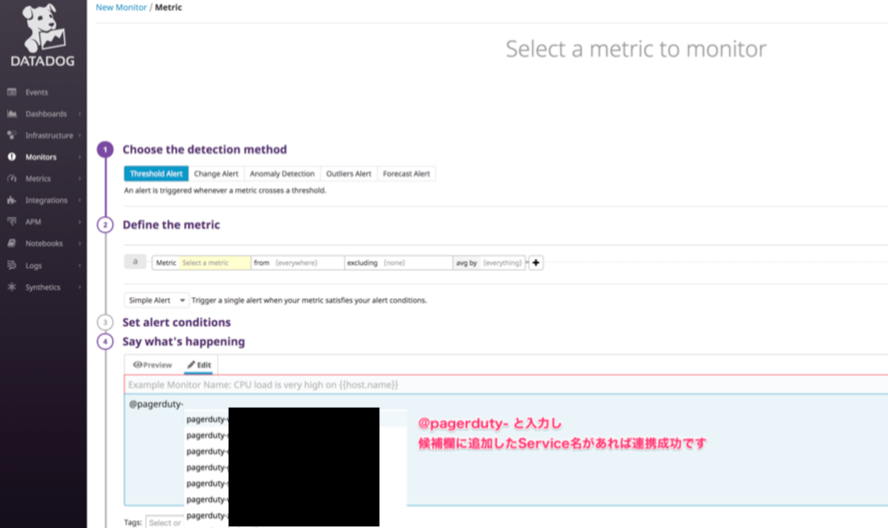The width and height of the screenshot is (888, 528).
Task: Click the Synthetics icon in sidebar
Action: click(11, 287)
